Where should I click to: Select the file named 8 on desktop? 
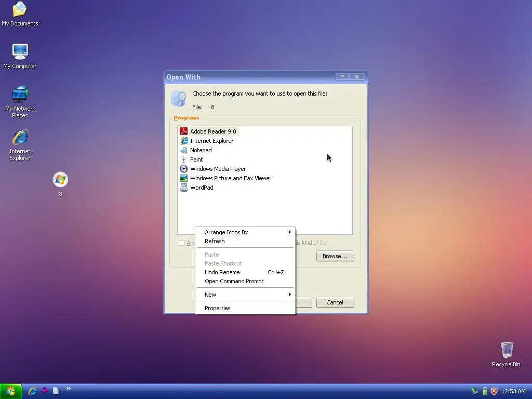tap(60, 184)
